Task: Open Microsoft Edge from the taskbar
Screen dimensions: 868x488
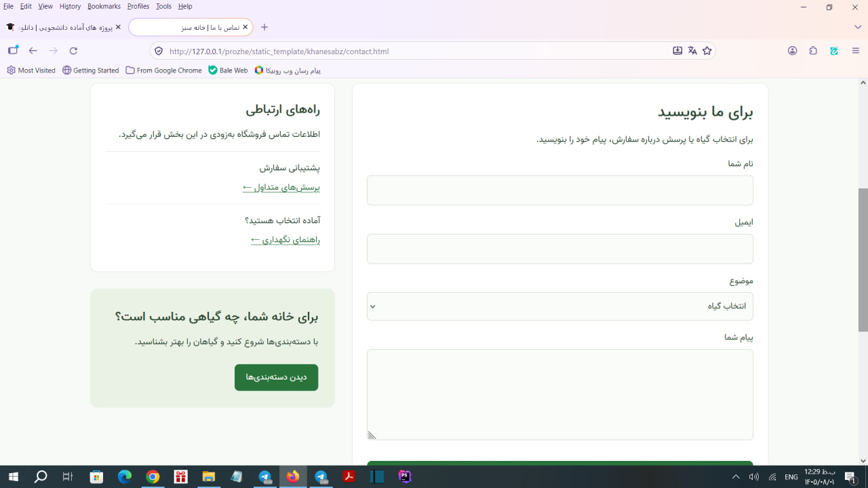Action: point(125,476)
